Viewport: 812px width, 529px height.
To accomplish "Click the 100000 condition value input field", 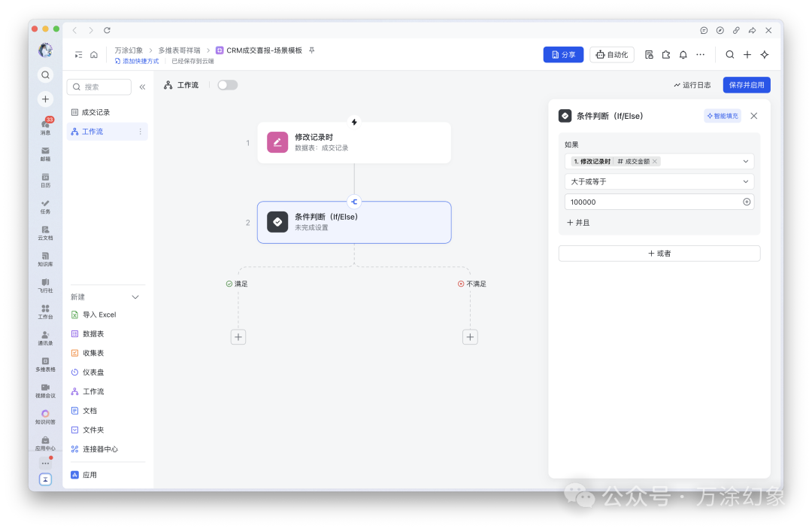I will point(647,201).
